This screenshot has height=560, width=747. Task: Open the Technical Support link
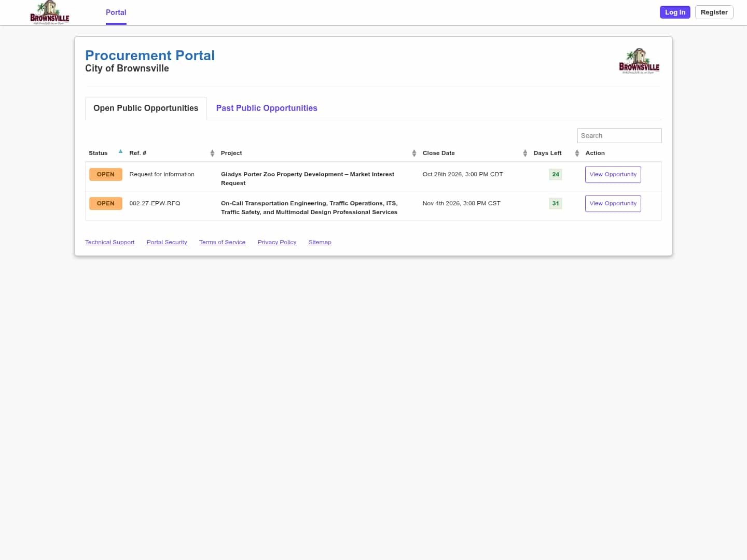click(x=109, y=242)
